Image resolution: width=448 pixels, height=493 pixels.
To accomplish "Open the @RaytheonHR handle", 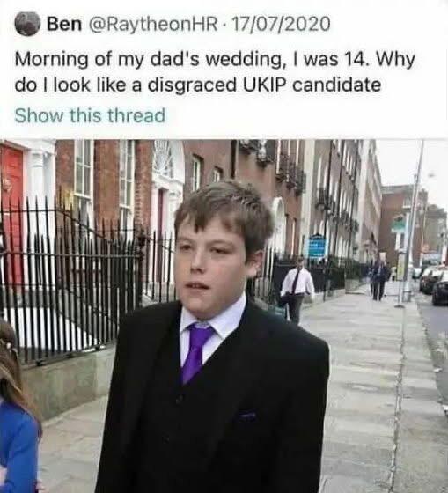I will [153, 24].
